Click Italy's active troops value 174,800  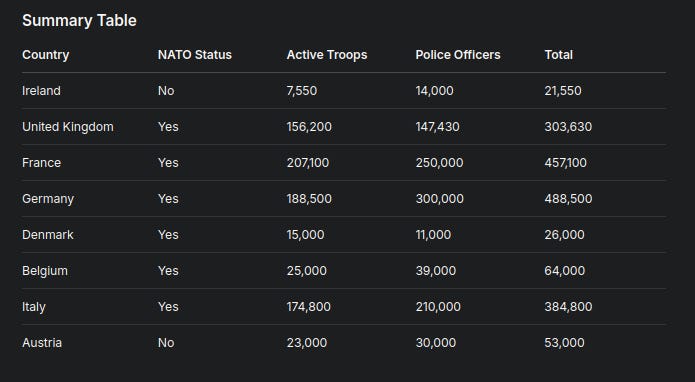308,307
